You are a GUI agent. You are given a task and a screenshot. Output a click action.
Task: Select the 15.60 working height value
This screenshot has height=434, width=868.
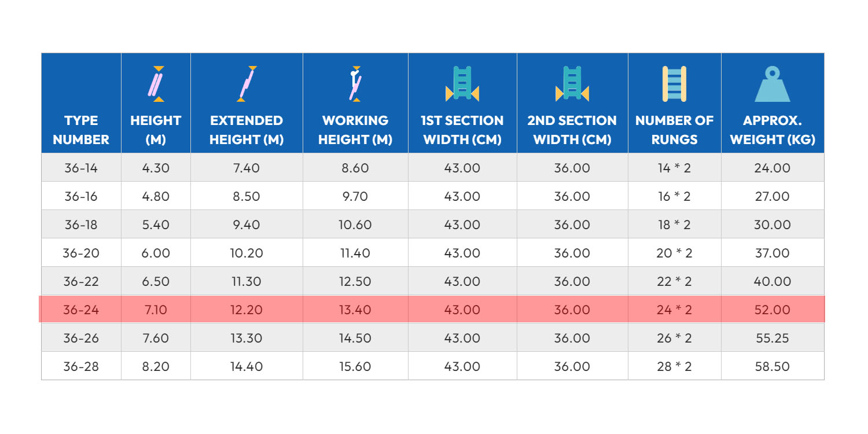click(x=355, y=366)
